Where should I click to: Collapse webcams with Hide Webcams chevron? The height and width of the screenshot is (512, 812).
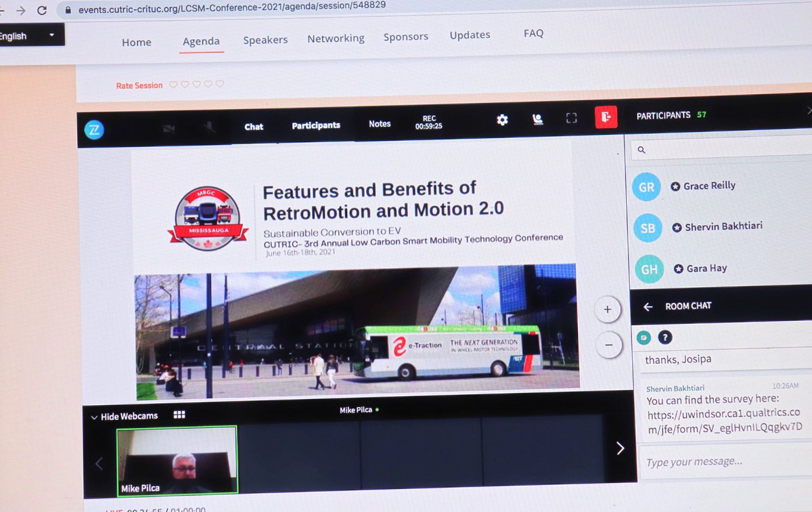point(94,417)
